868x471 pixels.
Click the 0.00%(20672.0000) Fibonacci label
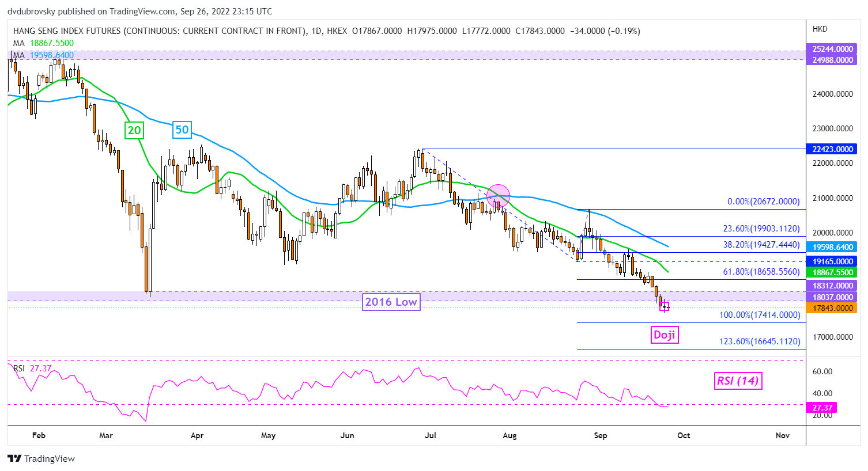[764, 202]
